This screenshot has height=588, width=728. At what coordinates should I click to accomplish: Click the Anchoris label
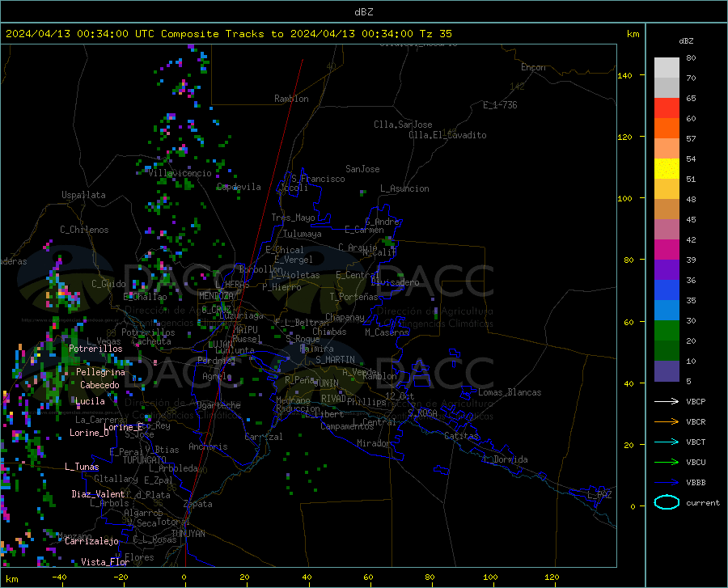pos(208,447)
